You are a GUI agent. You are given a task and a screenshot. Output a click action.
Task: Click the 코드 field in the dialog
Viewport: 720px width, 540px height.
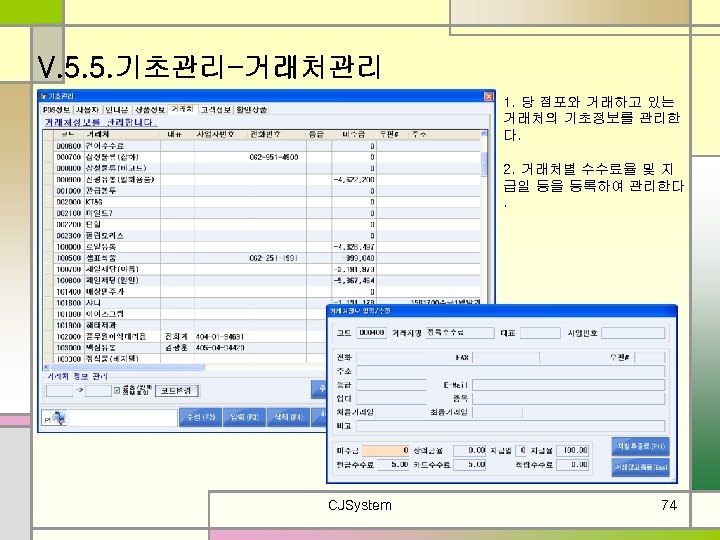[371, 333]
